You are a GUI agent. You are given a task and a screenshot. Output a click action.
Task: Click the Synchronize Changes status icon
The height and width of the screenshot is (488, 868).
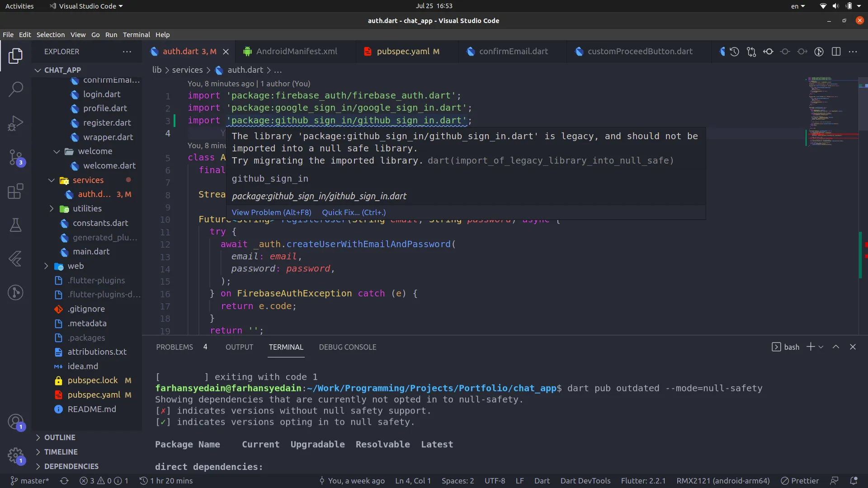pos(64,481)
